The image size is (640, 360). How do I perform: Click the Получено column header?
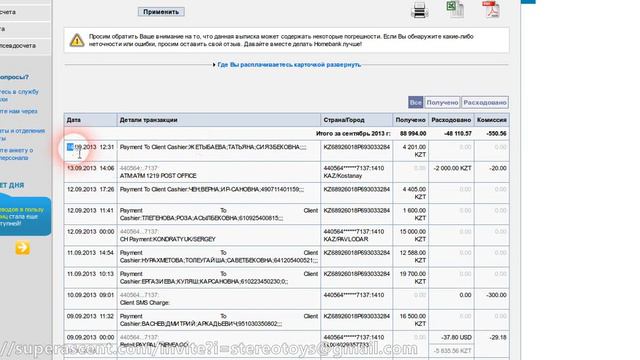[x=410, y=120]
